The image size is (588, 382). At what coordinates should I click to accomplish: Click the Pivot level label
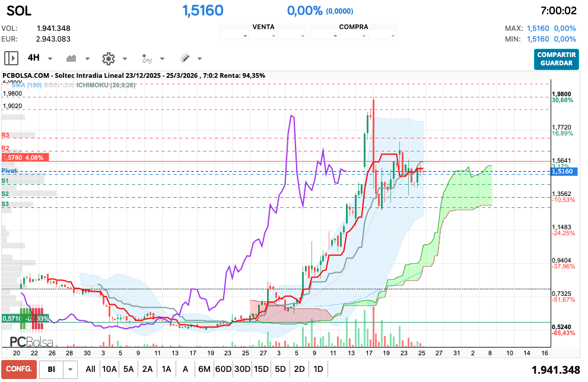coord(9,171)
